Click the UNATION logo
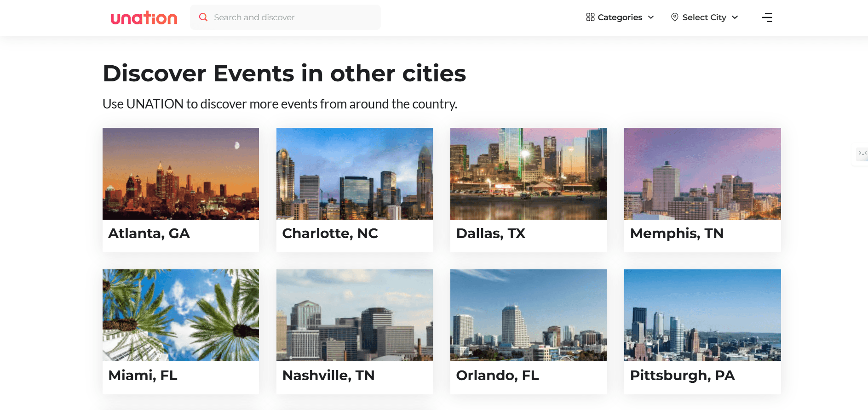Image resolution: width=868 pixels, height=410 pixels. coord(144,17)
